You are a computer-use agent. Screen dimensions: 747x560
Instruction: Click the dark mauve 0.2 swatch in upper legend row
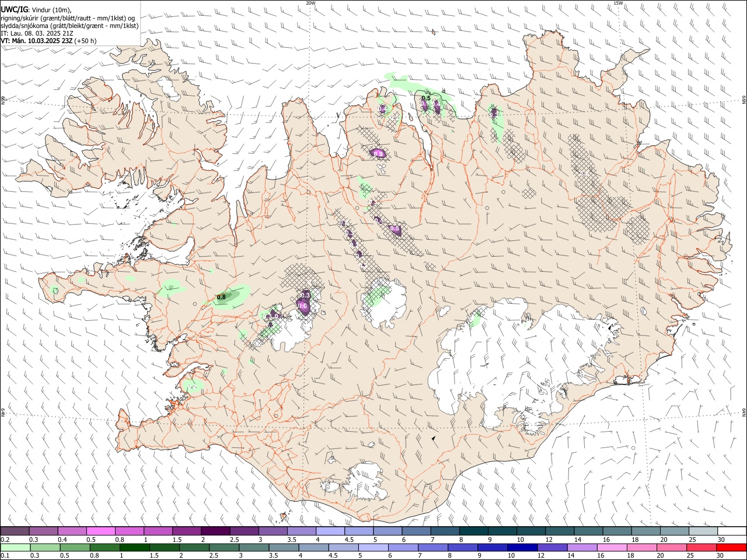(x=15, y=531)
